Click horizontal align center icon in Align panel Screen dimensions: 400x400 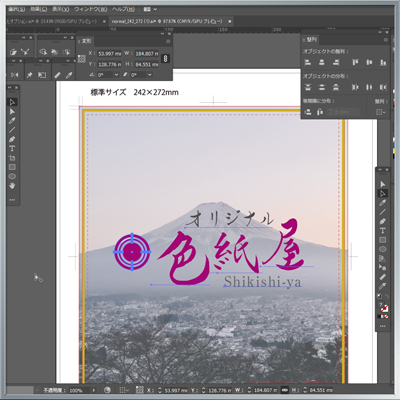(x=322, y=62)
